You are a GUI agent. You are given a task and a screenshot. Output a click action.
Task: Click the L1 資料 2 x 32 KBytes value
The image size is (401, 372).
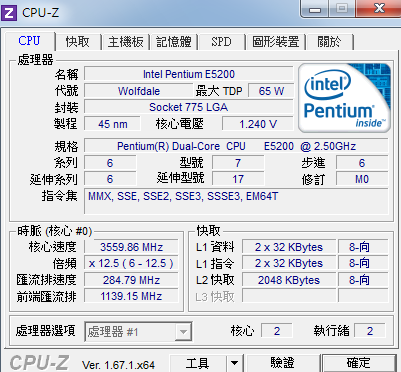click(289, 247)
